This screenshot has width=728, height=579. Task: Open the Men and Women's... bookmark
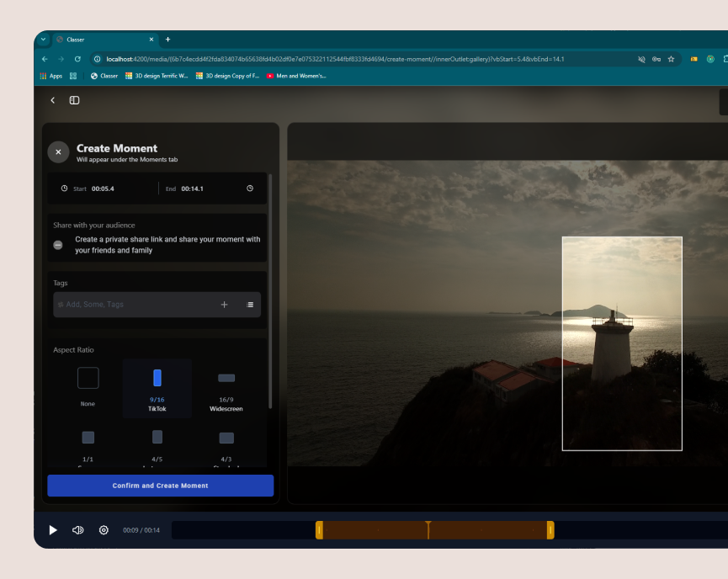click(x=296, y=76)
